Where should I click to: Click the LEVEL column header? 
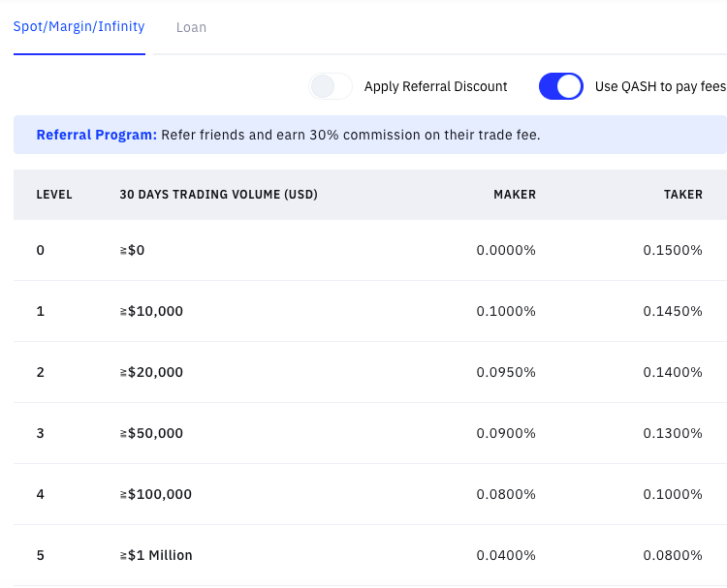coord(54,195)
